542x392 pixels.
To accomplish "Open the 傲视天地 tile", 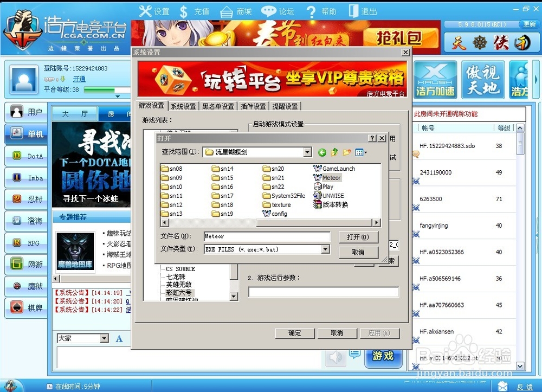I will click(x=482, y=80).
